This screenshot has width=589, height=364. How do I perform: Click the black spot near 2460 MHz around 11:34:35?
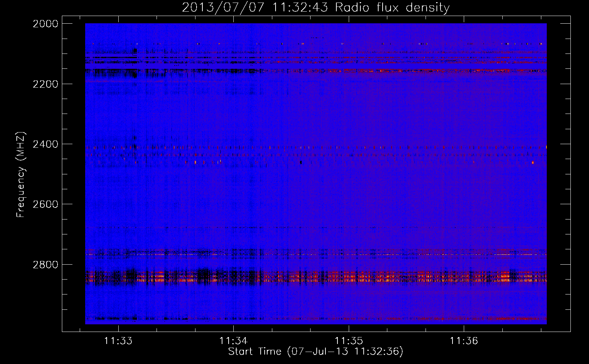(x=301, y=162)
